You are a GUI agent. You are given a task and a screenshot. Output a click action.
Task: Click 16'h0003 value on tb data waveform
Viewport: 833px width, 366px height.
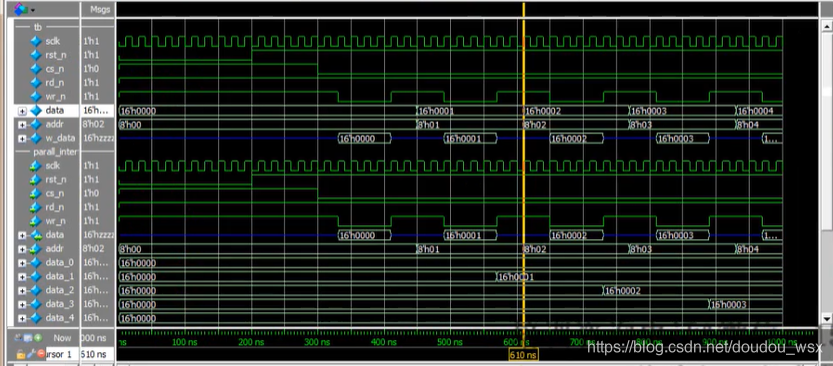point(648,111)
